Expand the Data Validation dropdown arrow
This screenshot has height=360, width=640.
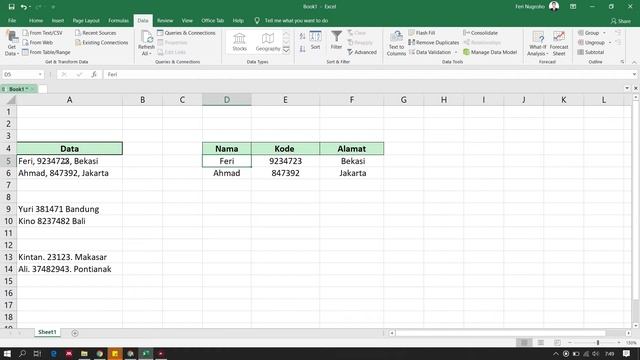click(456, 52)
